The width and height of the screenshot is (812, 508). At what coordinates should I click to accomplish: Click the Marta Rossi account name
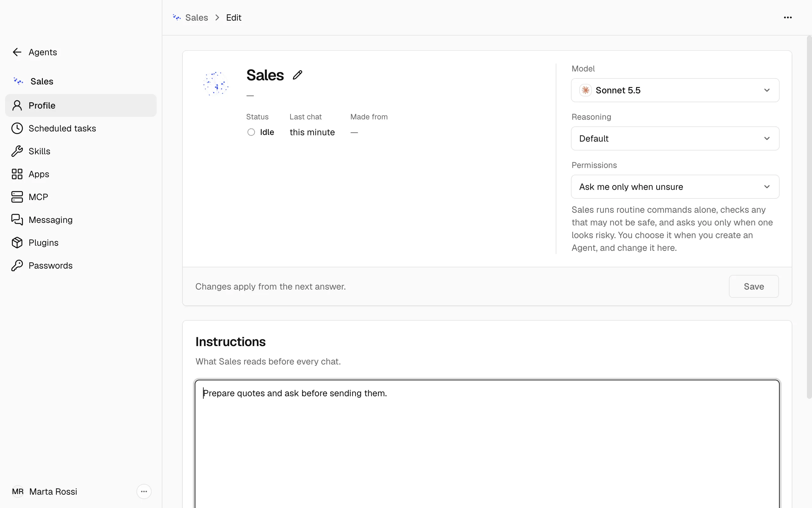tap(53, 491)
